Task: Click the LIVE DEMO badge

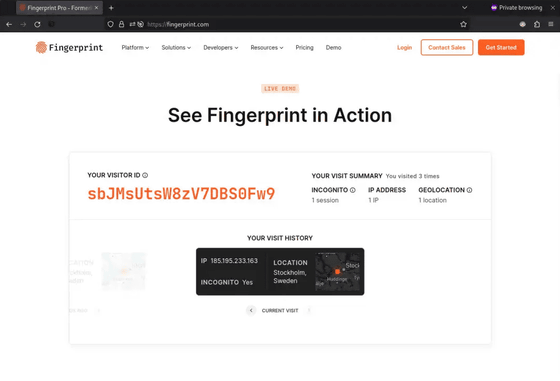Action: [x=280, y=89]
